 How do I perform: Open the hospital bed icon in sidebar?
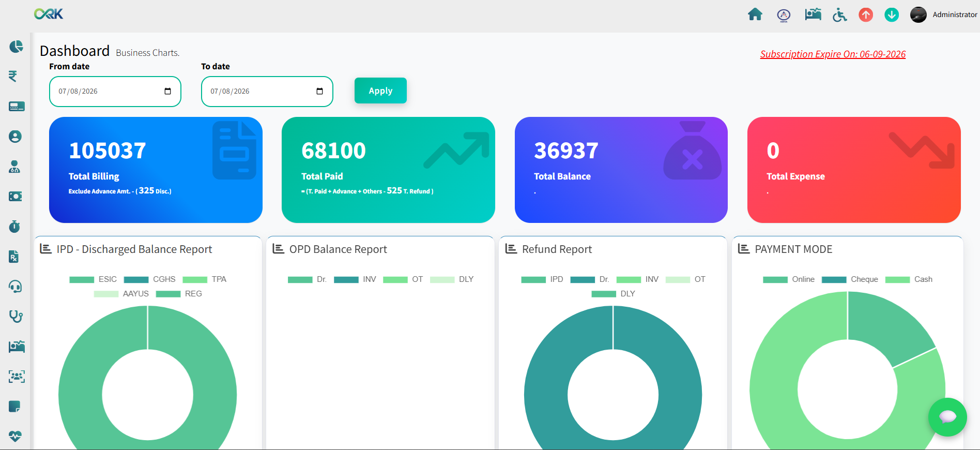pyautogui.click(x=17, y=347)
